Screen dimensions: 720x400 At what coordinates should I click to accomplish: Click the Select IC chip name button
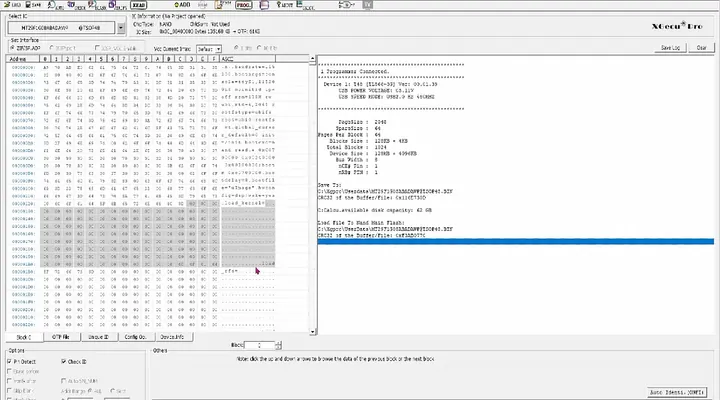pos(61,28)
